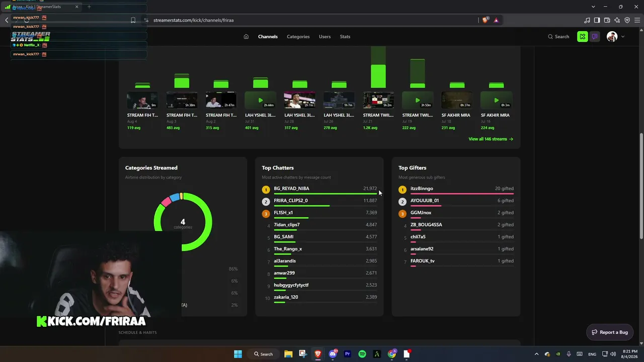The width and height of the screenshot is (644, 362).
Task: Click the tallest bar above Jul 21 stream
Action: click(378, 67)
